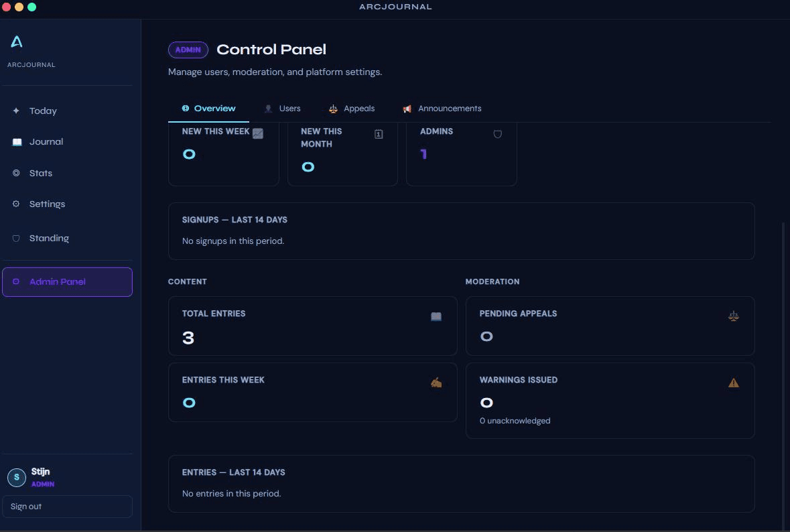Click the 0 value in New This Week card
This screenshot has width=790, height=532.
(189, 154)
